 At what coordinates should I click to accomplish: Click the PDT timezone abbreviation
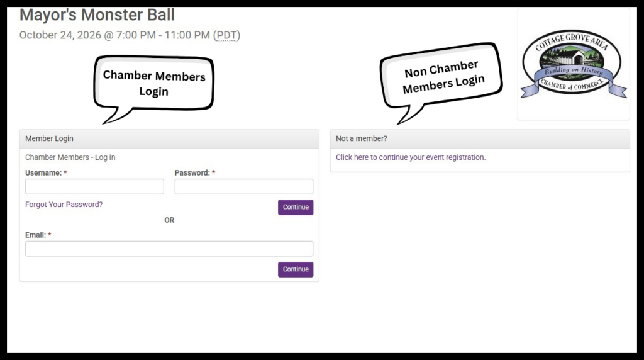click(226, 35)
